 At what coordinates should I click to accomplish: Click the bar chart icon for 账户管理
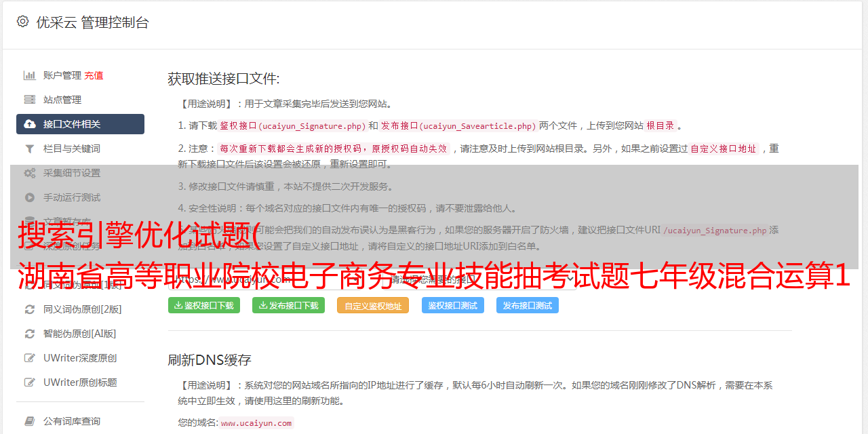point(30,75)
